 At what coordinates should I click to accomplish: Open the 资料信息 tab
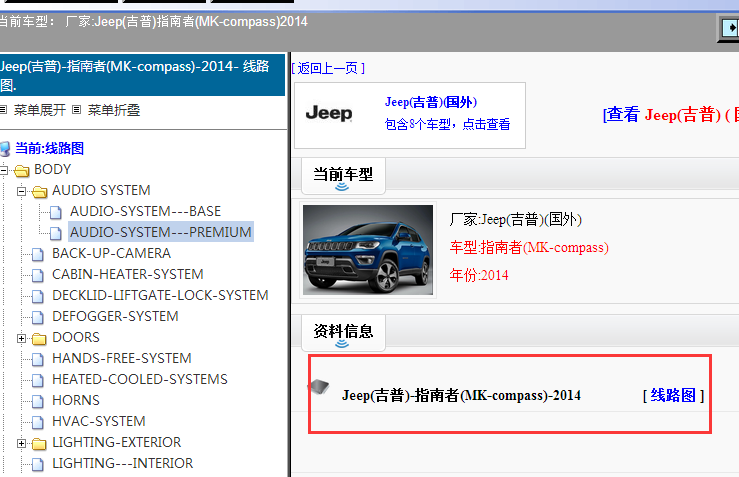(x=343, y=333)
